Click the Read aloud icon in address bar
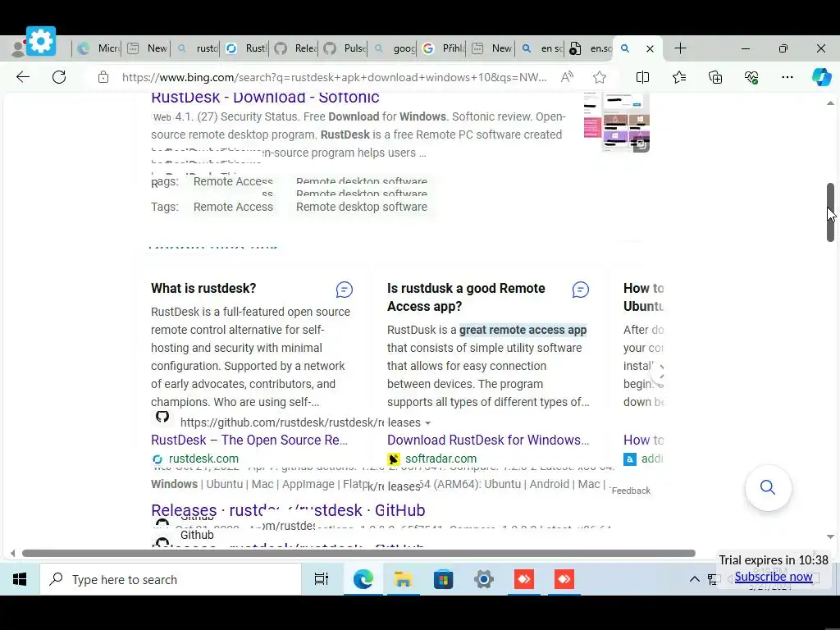Image resolution: width=840 pixels, height=630 pixels. pos(567,77)
